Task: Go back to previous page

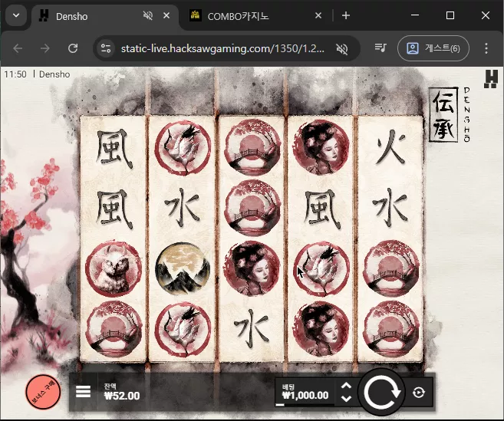Action: 18,48
